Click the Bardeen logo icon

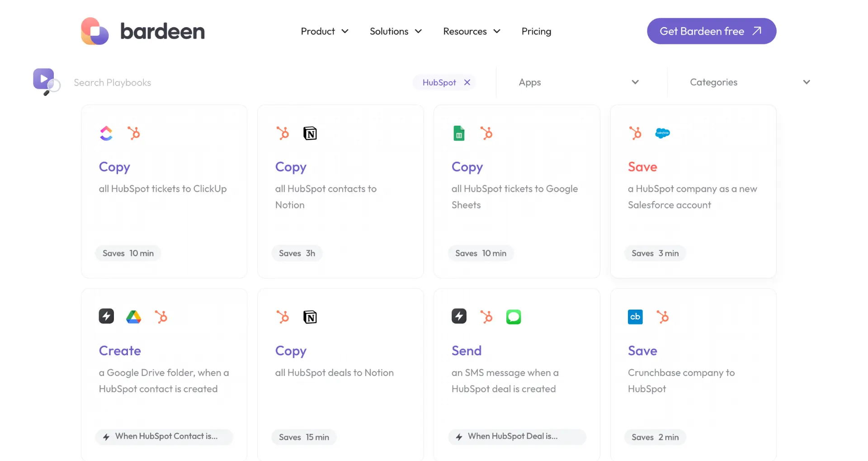pyautogui.click(x=95, y=31)
